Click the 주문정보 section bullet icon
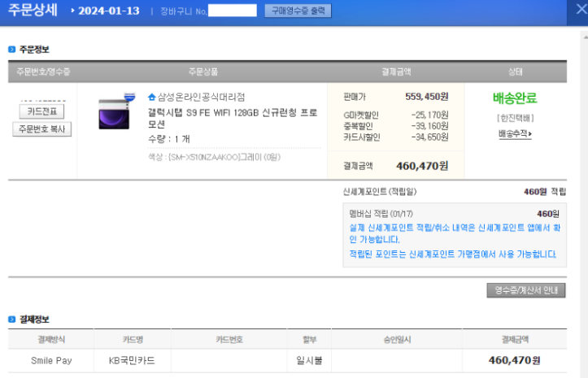Image resolution: width=588 pixels, height=378 pixels. (12, 49)
